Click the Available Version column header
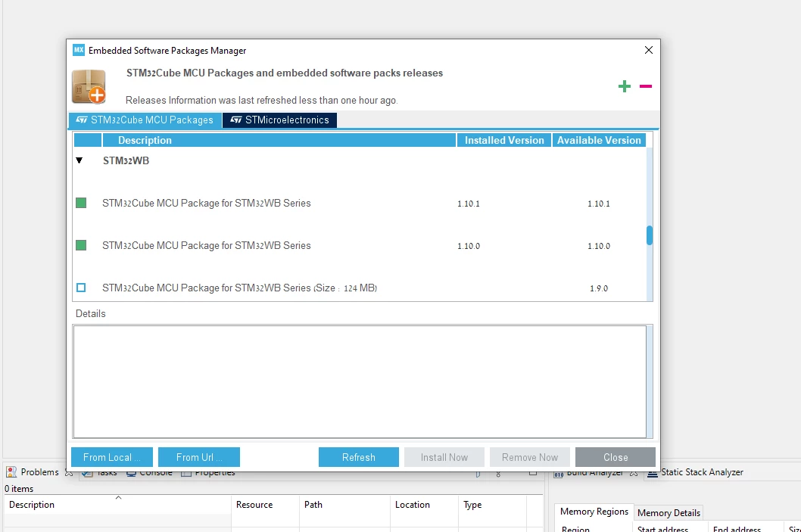The image size is (801, 532). [x=599, y=141]
